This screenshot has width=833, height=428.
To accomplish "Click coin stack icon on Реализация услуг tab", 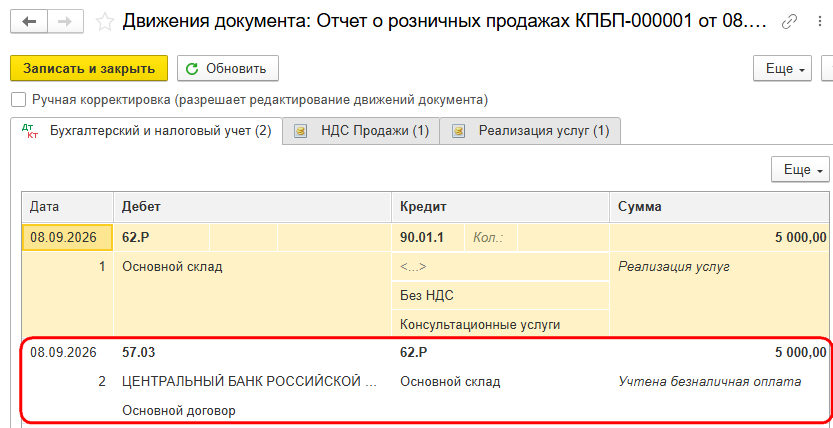I will click(x=458, y=131).
